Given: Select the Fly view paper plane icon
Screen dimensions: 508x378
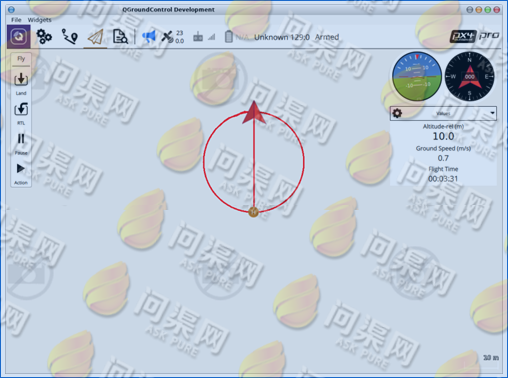Looking at the screenshot, I should coord(95,37).
